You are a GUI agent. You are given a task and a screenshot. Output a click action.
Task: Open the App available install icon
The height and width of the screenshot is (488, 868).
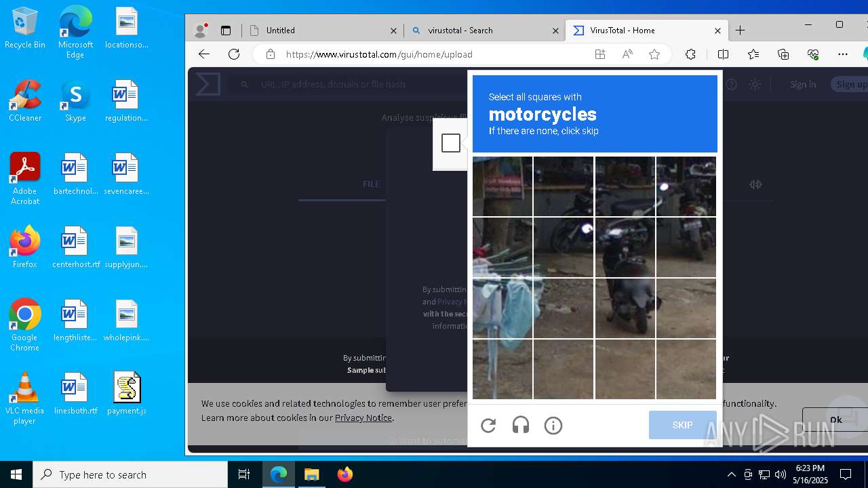(x=599, y=54)
